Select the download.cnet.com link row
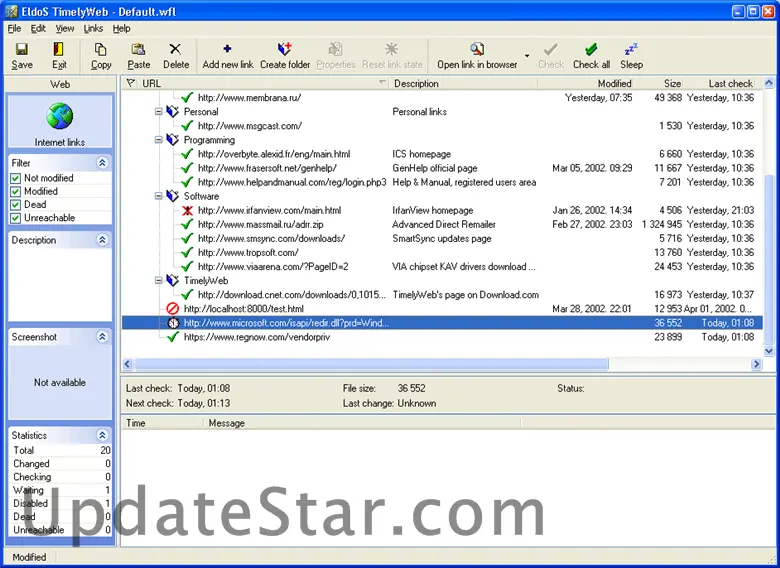Image resolution: width=780 pixels, height=568 pixels. pos(442,294)
